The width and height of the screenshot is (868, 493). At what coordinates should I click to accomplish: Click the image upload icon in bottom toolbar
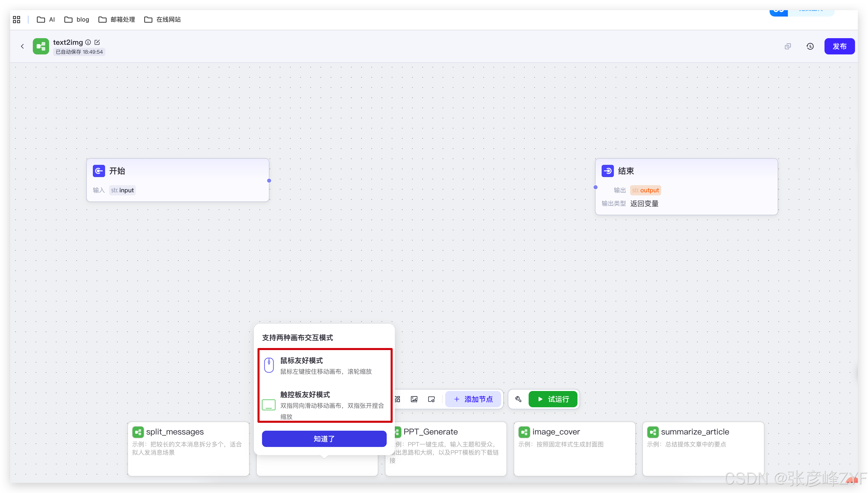[x=414, y=399]
